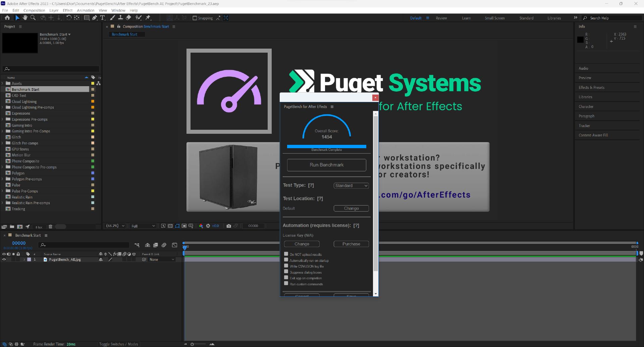The image size is (644, 347).
Task: Delete selected item with trash icon
Action: coord(50,227)
